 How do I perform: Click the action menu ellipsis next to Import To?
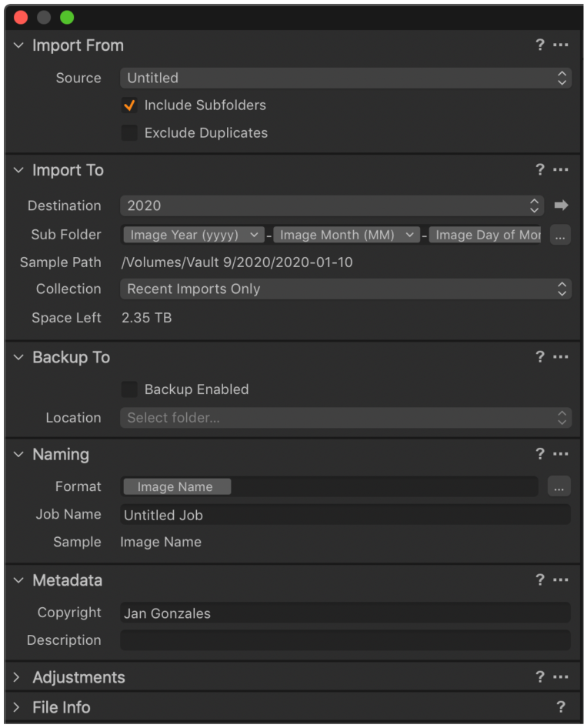pyautogui.click(x=561, y=169)
